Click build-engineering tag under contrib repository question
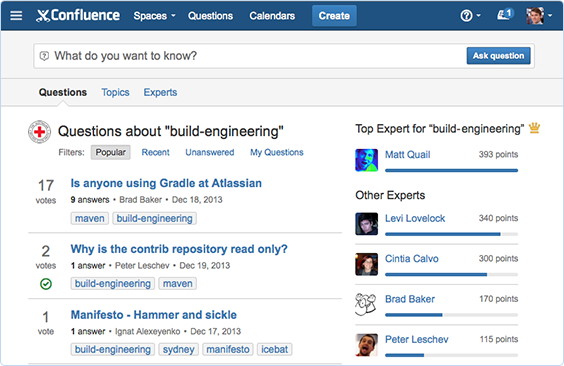The image size is (564, 366). [113, 283]
